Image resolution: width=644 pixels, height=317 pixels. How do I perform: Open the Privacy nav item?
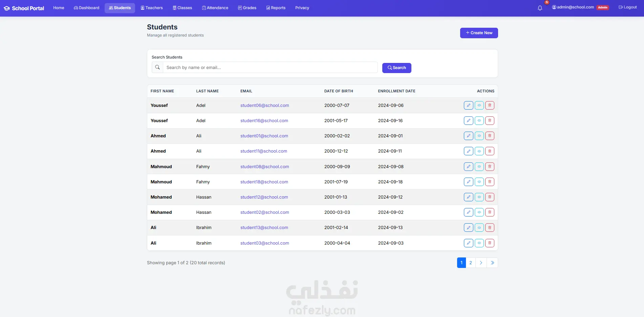[x=302, y=8]
